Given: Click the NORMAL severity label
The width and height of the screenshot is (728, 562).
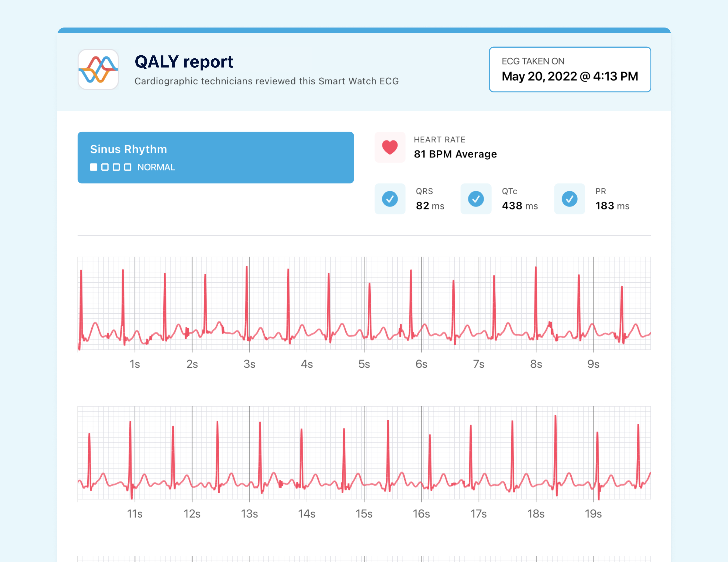Looking at the screenshot, I should coord(156,167).
